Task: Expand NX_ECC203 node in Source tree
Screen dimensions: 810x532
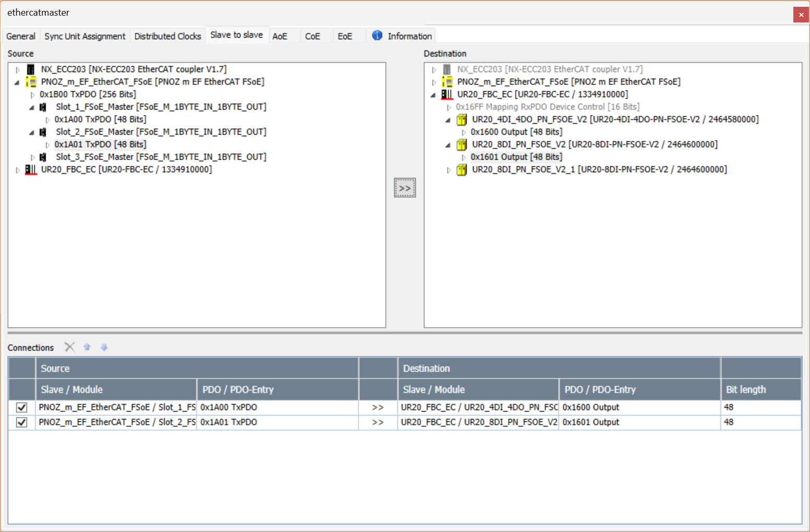Action: coord(18,70)
